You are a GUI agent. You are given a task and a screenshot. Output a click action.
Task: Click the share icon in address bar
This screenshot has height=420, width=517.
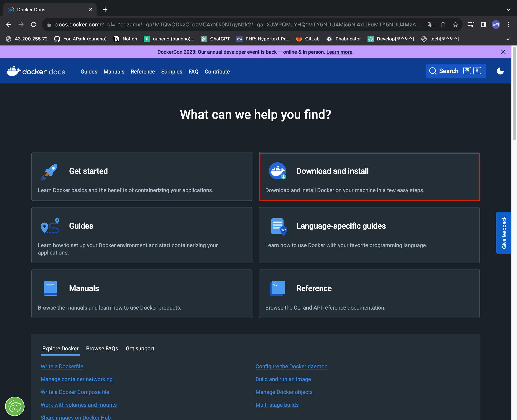point(443,24)
